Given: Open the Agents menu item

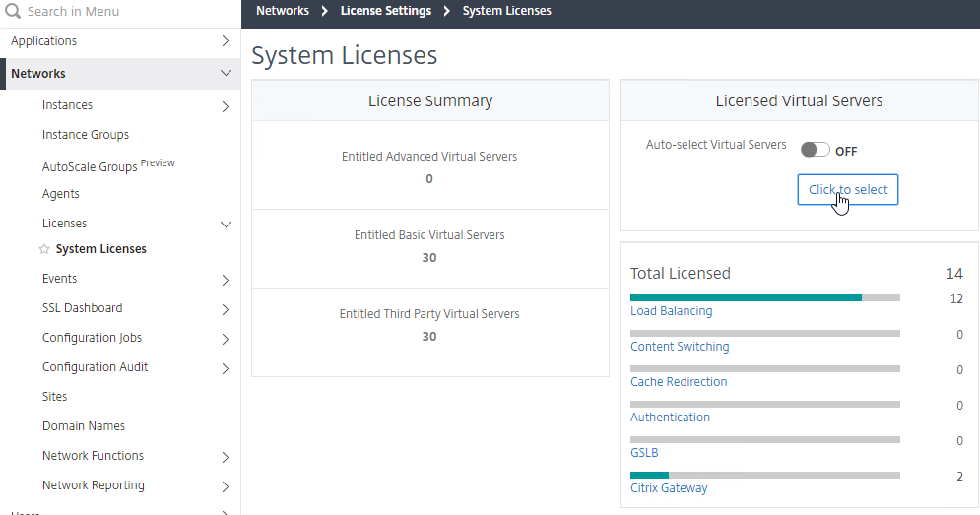Looking at the screenshot, I should [61, 194].
